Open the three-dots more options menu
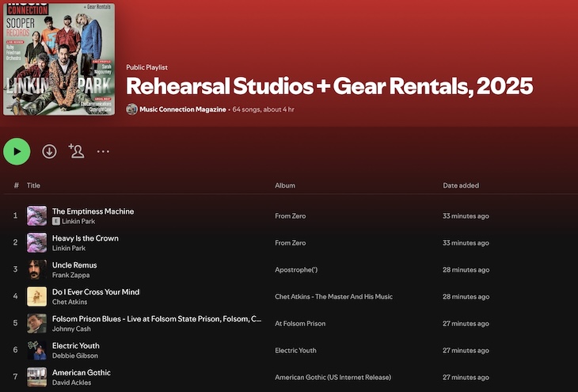The height and width of the screenshot is (392, 578). point(103,151)
